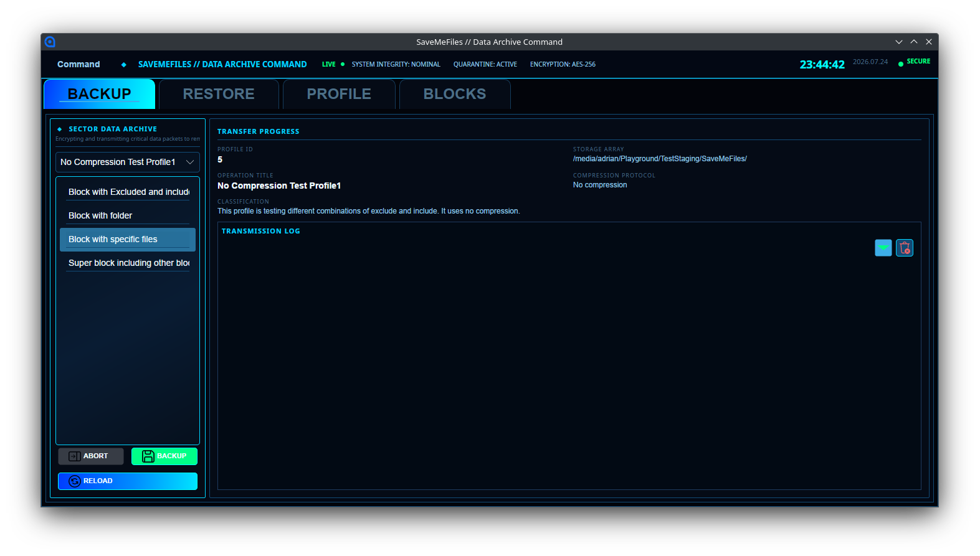Minimize the SaveMeFiles window
The image size is (980, 556).
coord(899,42)
